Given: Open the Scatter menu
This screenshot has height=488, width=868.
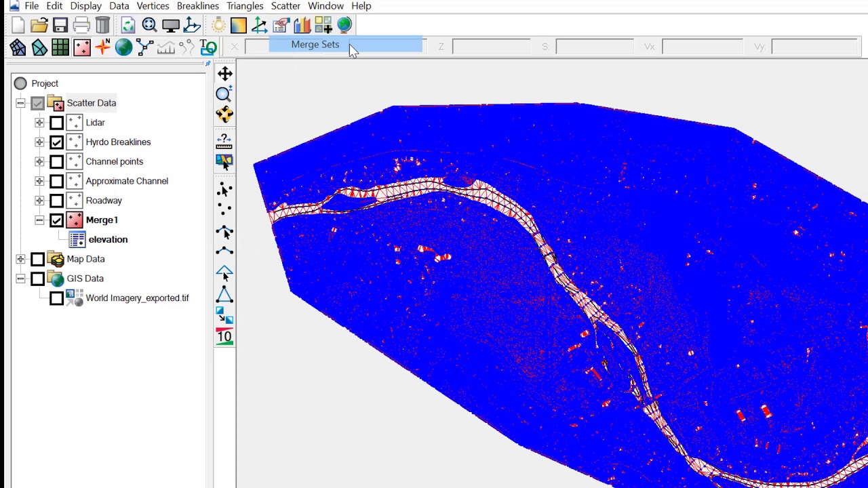Looking at the screenshot, I should pos(285,6).
